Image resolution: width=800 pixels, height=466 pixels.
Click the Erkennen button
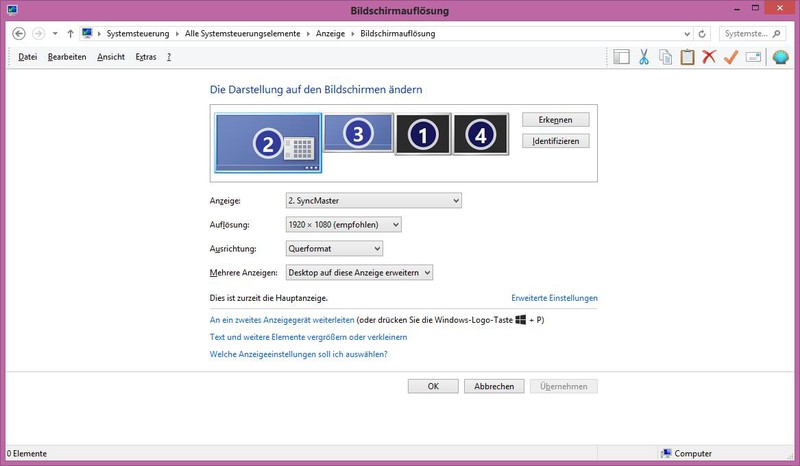(555, 119)
